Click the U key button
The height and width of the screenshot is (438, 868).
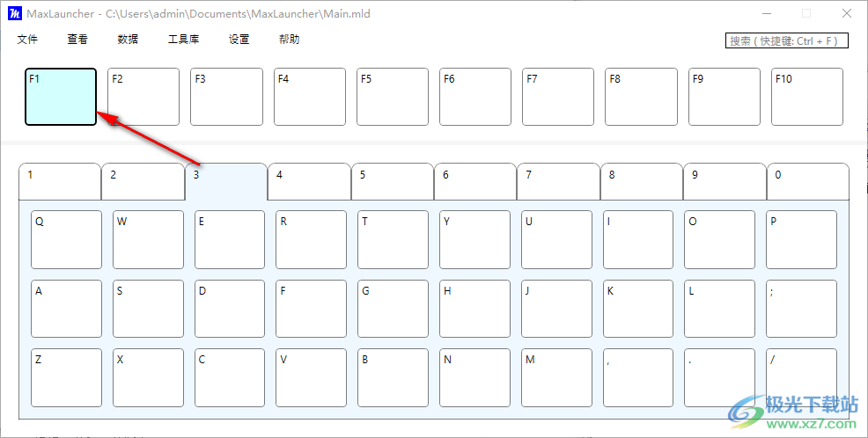[557, 239]
